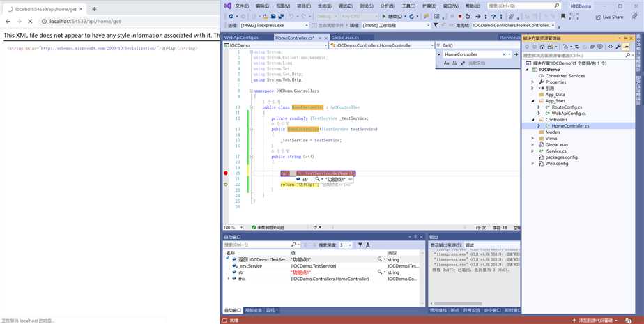644x324 pixels.
Task: Click the View Code brackets icon in Solution Explorer
Action: pos(611,47)
